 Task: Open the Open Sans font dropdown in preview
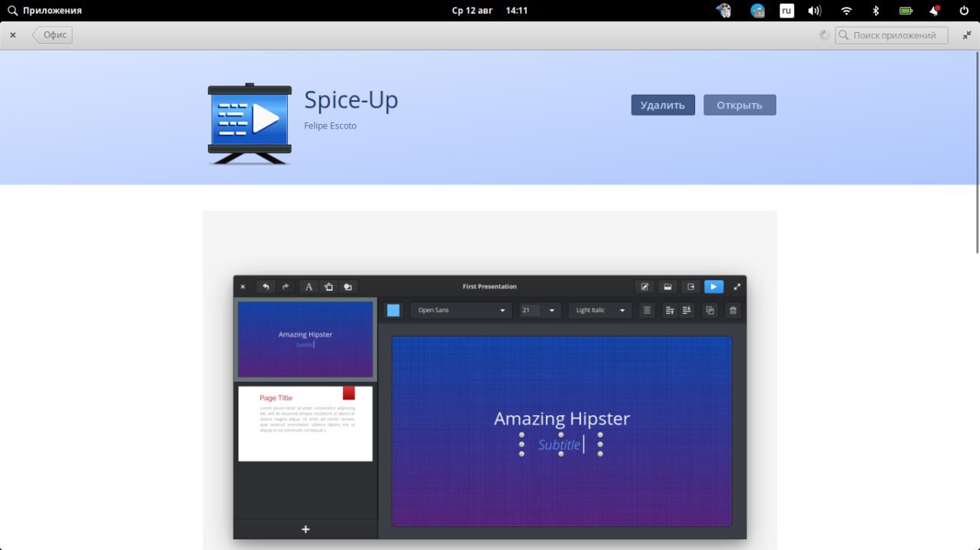pos(461,310)
